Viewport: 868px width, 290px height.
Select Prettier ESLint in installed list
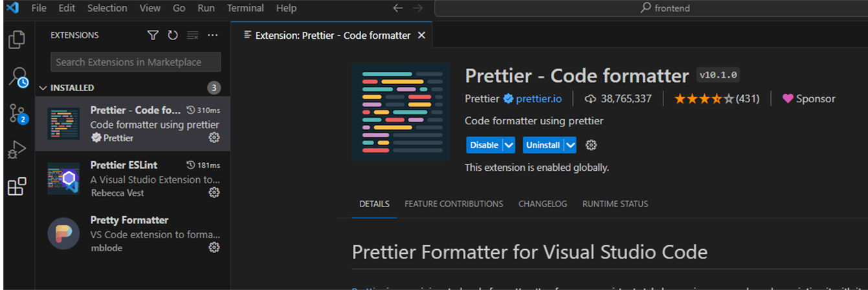133,179
